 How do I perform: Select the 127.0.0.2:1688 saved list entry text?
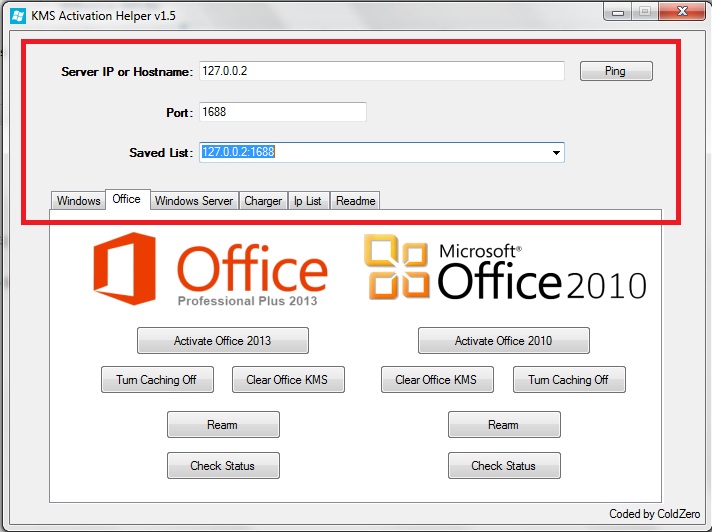pyautogui.click(x=238, y=152)
